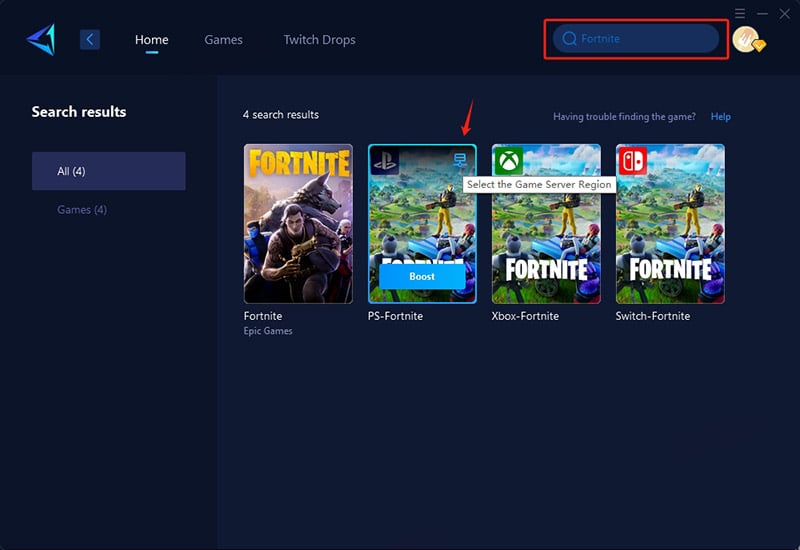Close the booster window
The image size is (800, 550).
[785, 14]
